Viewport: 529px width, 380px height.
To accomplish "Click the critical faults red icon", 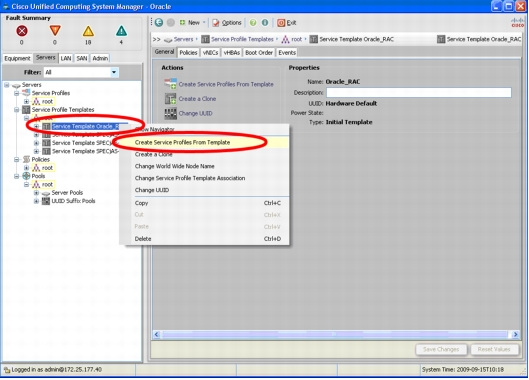I will [x=22, y=31].
